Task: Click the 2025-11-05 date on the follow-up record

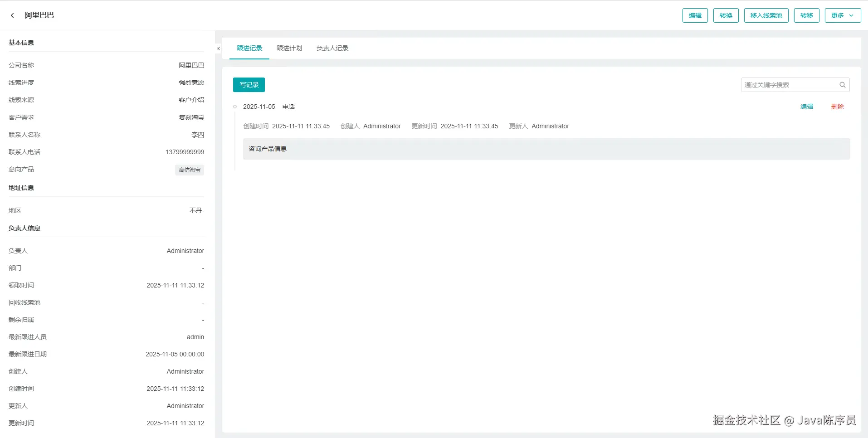Action: [x=259, y=107]
